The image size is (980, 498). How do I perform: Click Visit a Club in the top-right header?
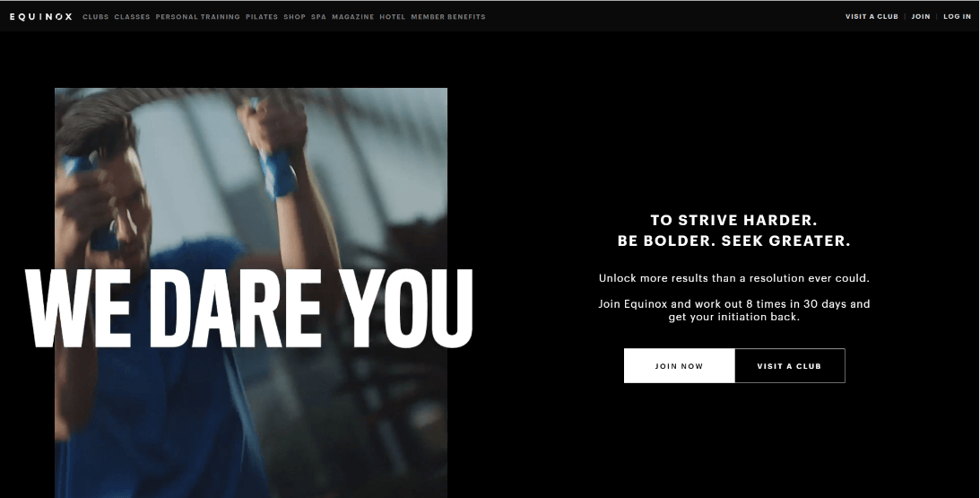[872, 17]
